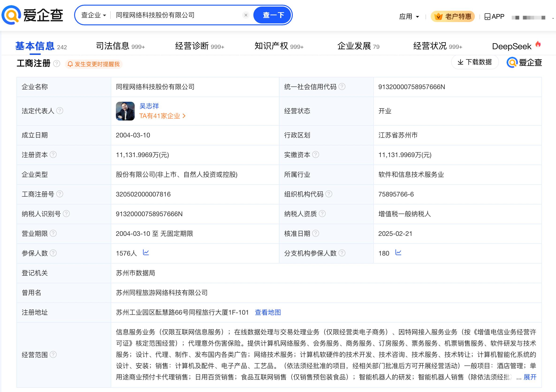This screenshot has height=392, width=556.
Task: Select 核准日期 value 2025-02-21
Action: [x=395, y=234]
